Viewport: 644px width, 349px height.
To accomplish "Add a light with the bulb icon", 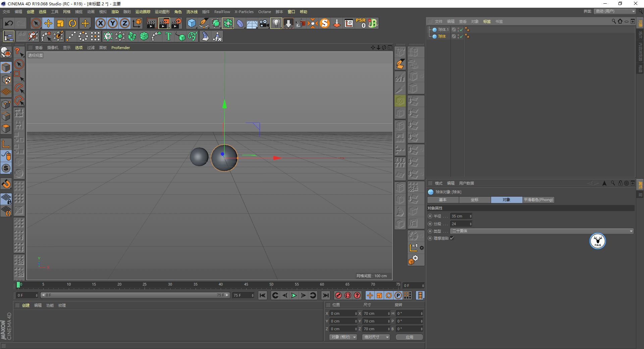I will pyautogui.click(x=276, y=23).
